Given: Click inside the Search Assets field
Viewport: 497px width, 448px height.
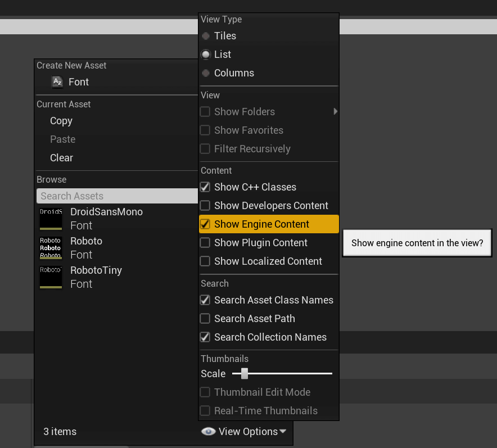Looking at the screenshot, I should coord(117,196).
